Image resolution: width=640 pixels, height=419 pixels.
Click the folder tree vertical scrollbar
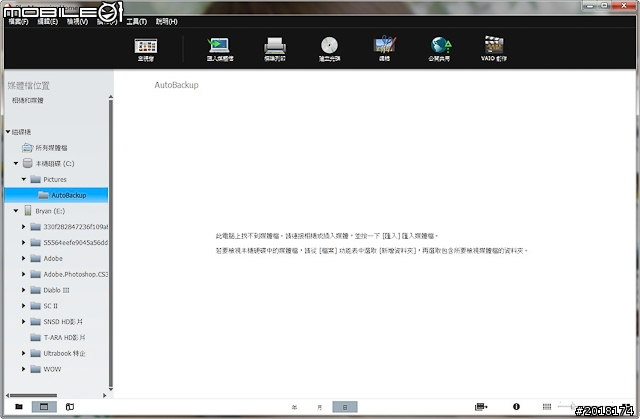(111, 250)
